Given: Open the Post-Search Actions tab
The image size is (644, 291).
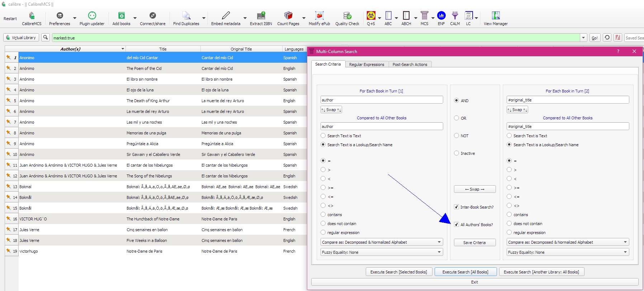Looking at the screenshot, I should click(409, 65).
